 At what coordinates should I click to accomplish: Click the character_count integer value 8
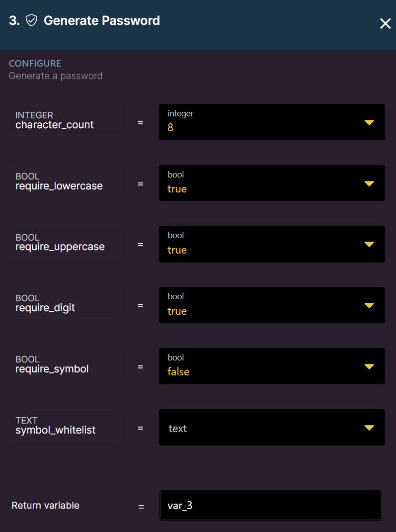(170, 127)
